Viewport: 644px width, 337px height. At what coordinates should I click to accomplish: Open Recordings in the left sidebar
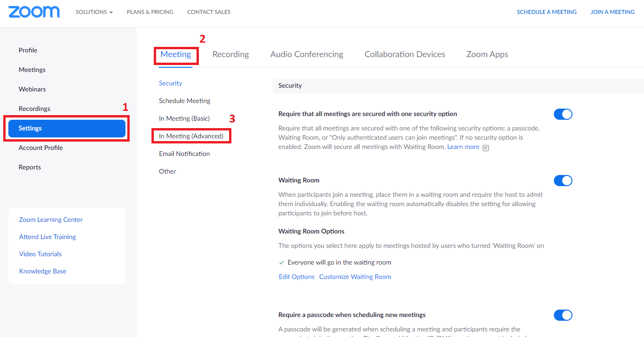tap(34, 109)
